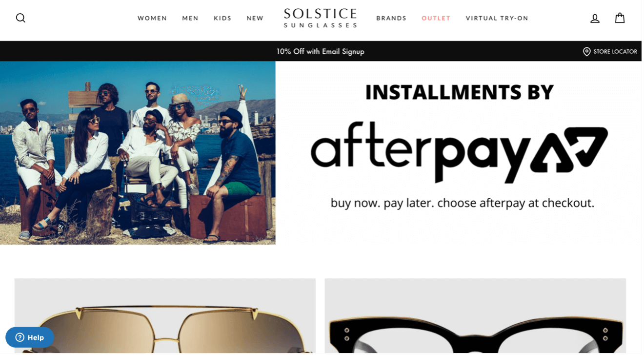Click the afterpay arrows logo
The width and height of the screenshot is (644, 355).
click(569, 150)
